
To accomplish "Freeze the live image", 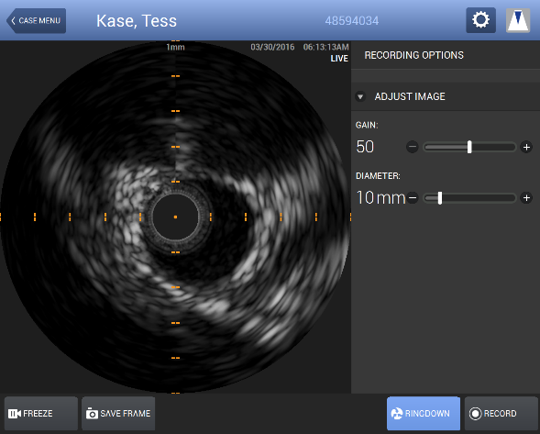I will [x=41, y=413].
